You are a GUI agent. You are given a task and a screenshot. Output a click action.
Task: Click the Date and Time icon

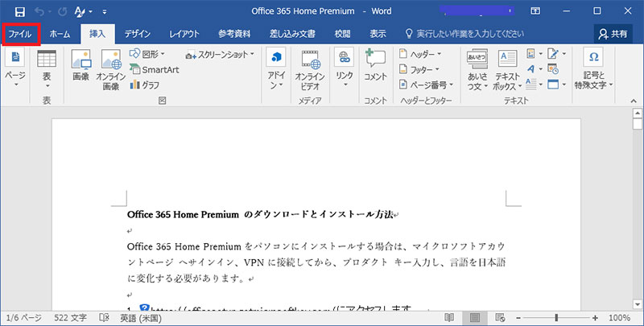coord(553,69)
